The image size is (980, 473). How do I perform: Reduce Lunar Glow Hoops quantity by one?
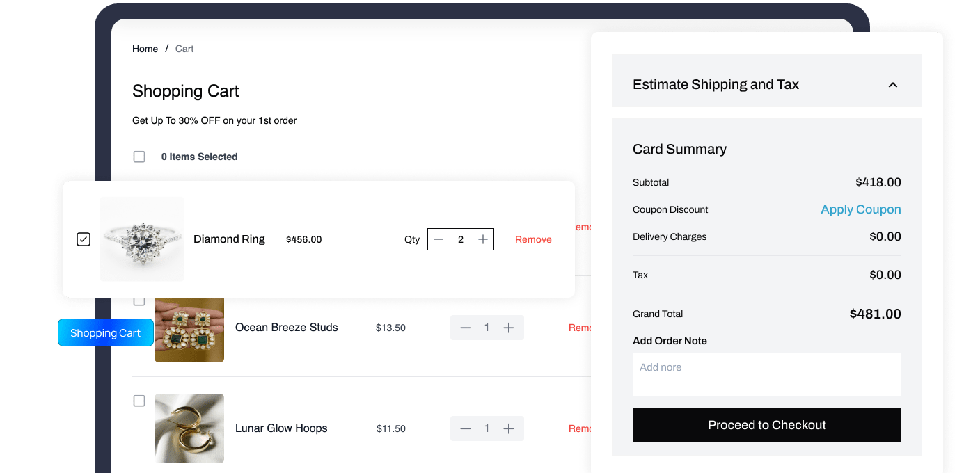pos(466,428)
